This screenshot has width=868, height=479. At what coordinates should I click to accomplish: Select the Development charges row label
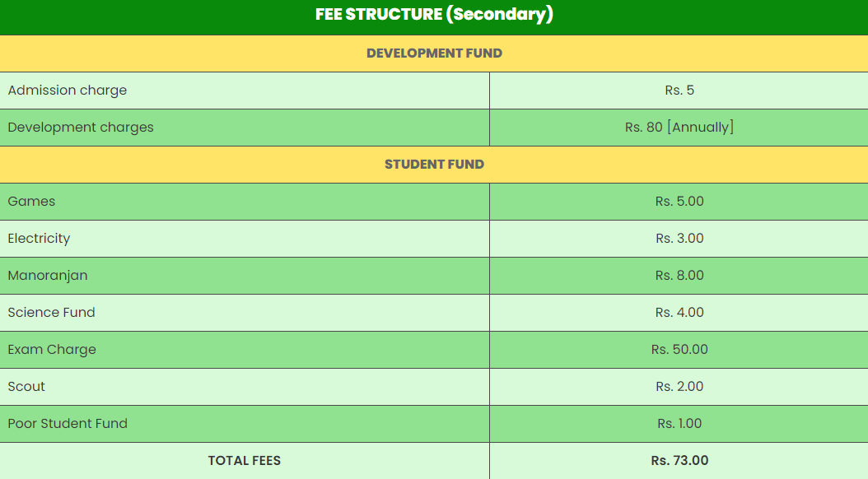click(81, 128)
